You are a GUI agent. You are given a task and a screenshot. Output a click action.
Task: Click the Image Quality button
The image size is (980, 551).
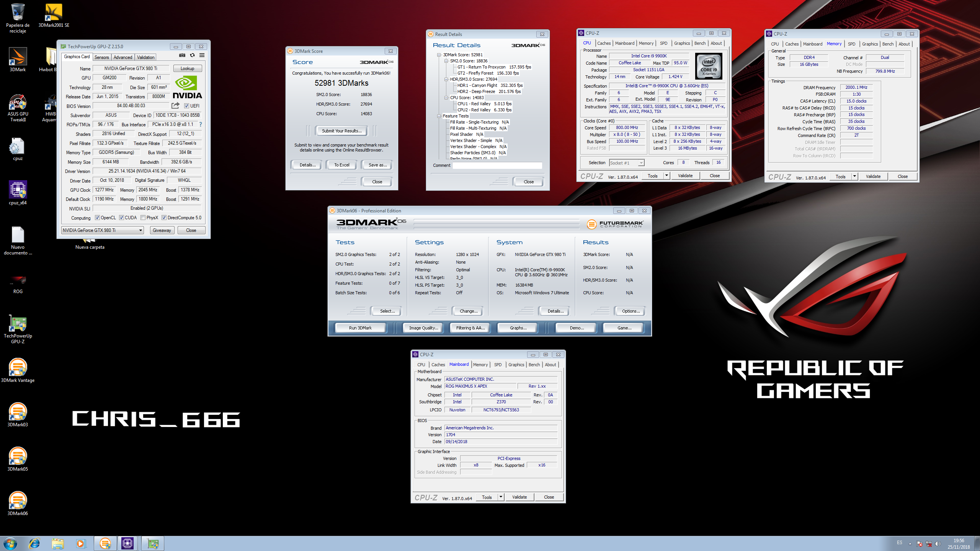(423, 328)
